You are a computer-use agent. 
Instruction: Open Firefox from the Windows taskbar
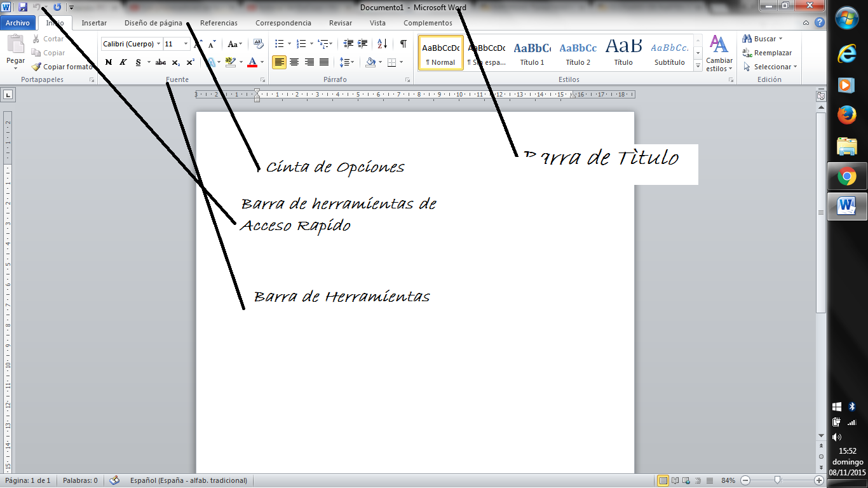pyautogui.click(x=846, y=116)
